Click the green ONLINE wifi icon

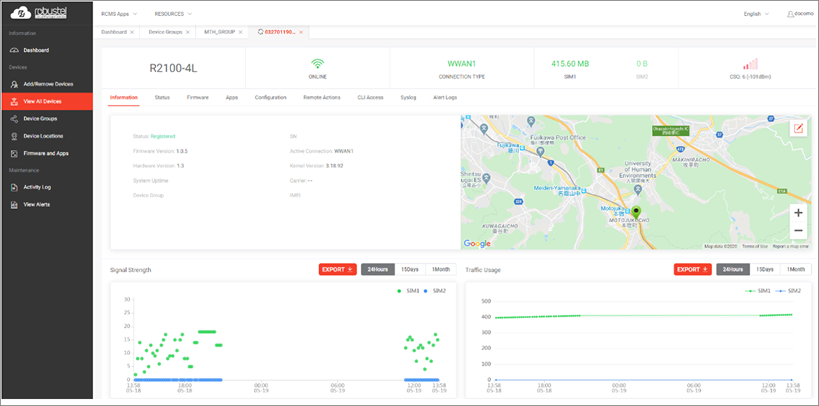click(317, 64)
